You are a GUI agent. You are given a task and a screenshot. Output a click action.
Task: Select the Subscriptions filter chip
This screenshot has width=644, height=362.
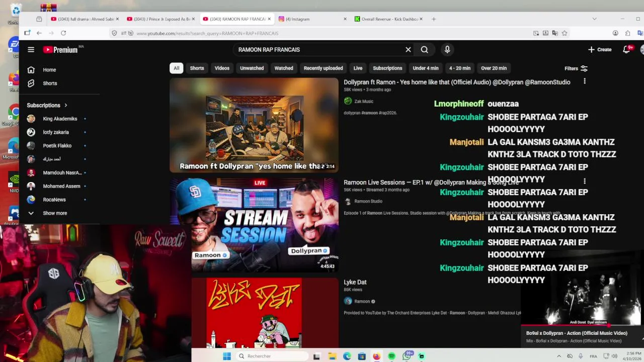coord(387,68)
